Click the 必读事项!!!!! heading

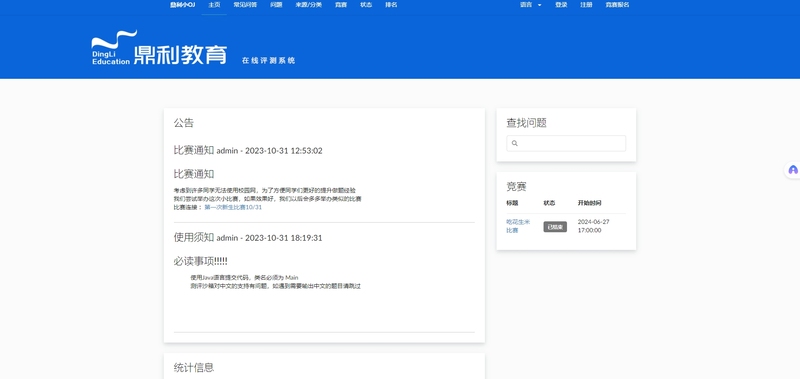click(x=201, y=261)
